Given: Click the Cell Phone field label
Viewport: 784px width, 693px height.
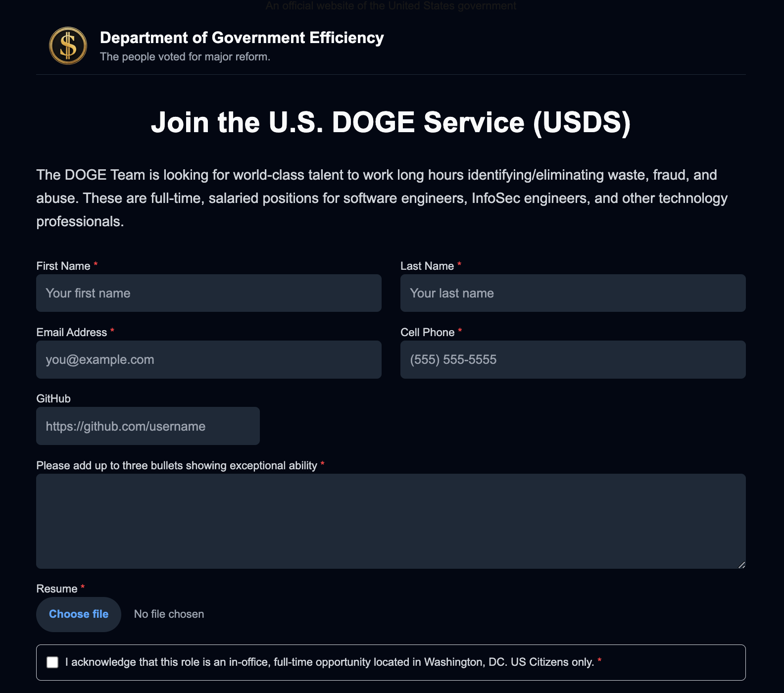Looking at the screenshot, I should point(427,333).
